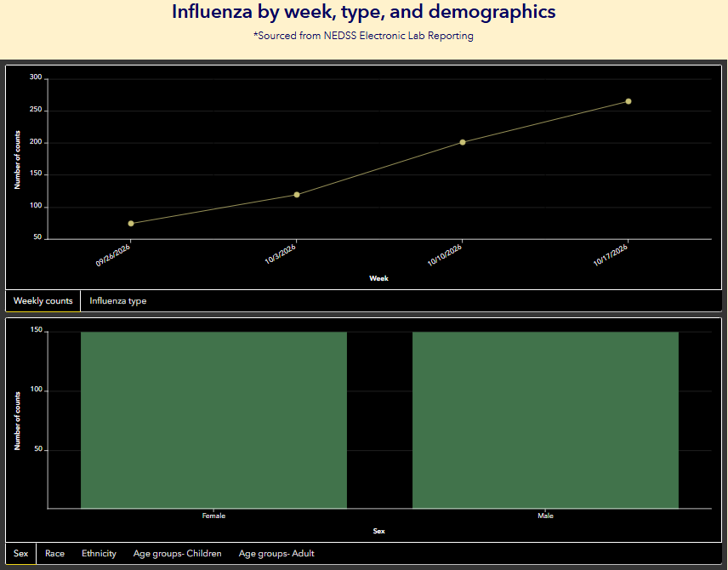This screenshot has height=570, width=728.
Task: Click the Female axis label
Action: [x=213, y=516]
